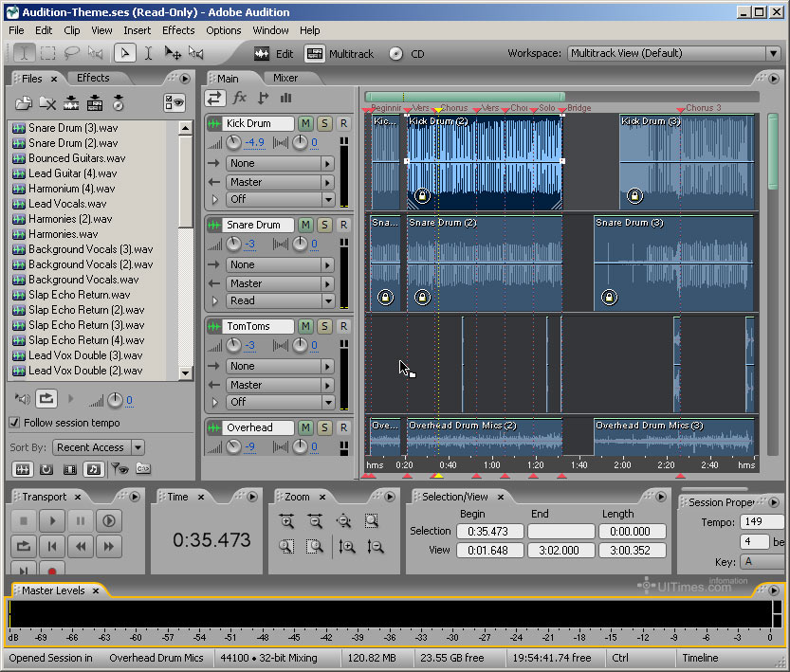Mute the TomToms track
This screenshot has height=672, width=790.
tap(305, 326)
